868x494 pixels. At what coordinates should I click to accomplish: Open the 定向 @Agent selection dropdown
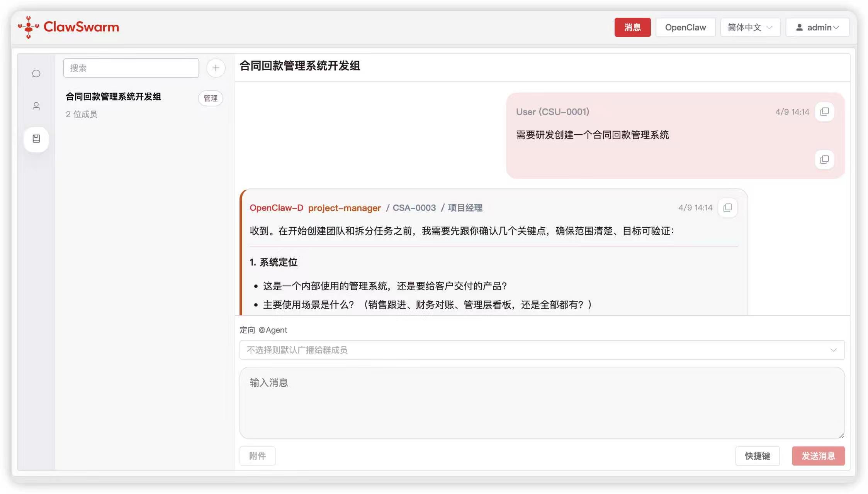(x=542, y=350)
